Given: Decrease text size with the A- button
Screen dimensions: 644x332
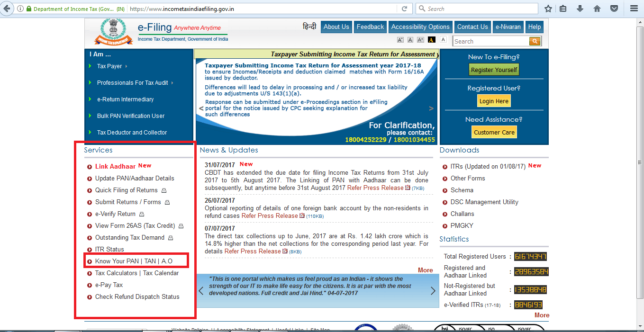Looking at the screenshot, I should coord(400,40).
